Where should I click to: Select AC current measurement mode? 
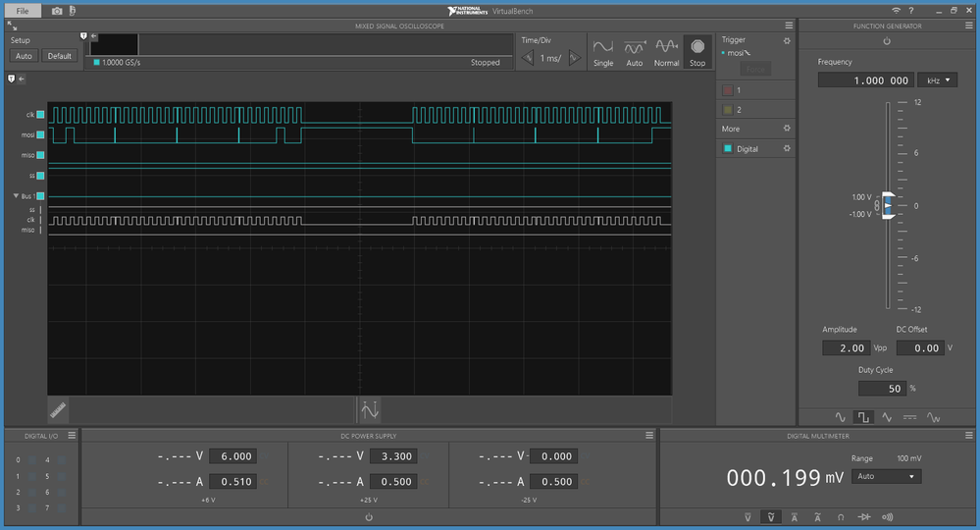pyautogui.click(x=817, y=517)
